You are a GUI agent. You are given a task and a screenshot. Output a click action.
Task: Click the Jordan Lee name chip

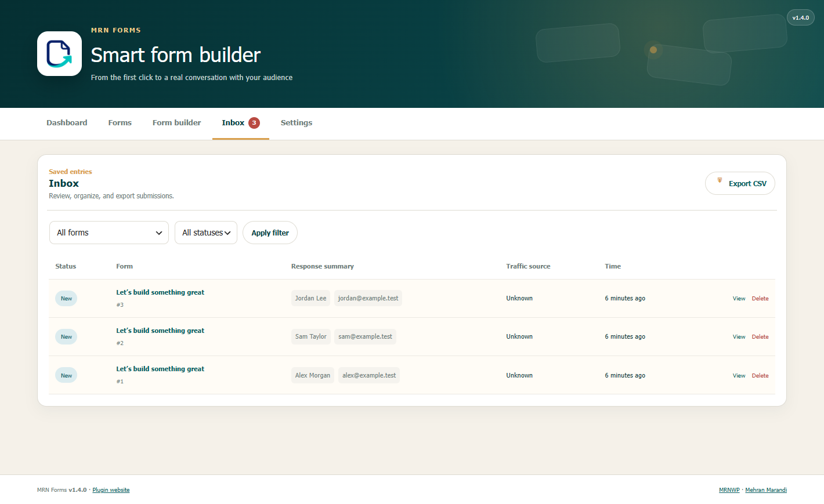pos(310,298)
